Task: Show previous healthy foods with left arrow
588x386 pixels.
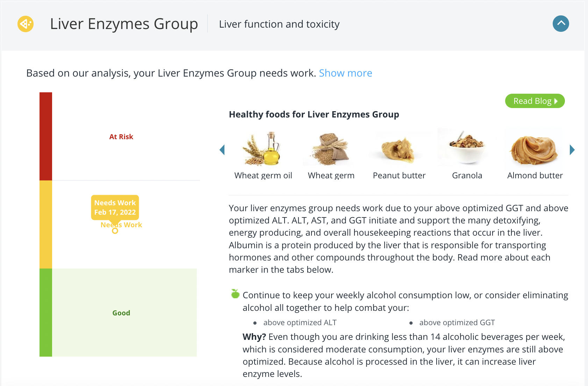Action: click(222, 150)
